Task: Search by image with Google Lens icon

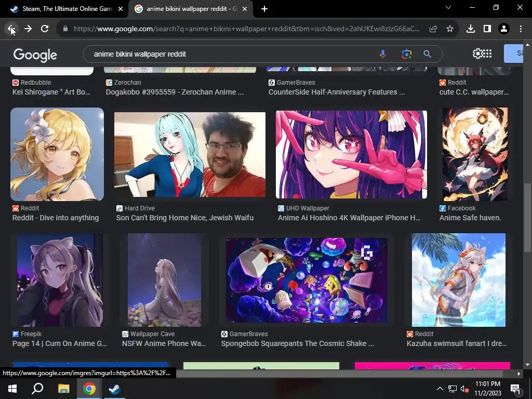Action: pyautogui.click(x=406, y=54)
